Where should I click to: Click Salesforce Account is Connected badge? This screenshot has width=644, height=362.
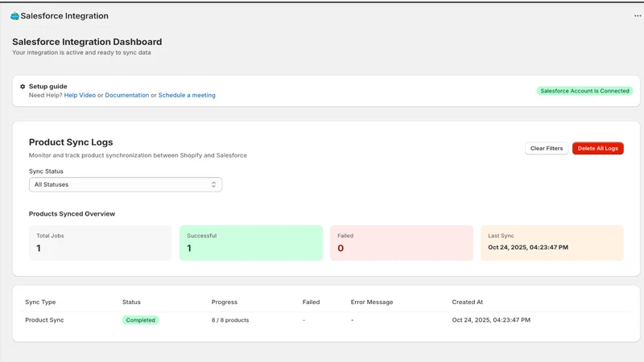coord(584,91)
